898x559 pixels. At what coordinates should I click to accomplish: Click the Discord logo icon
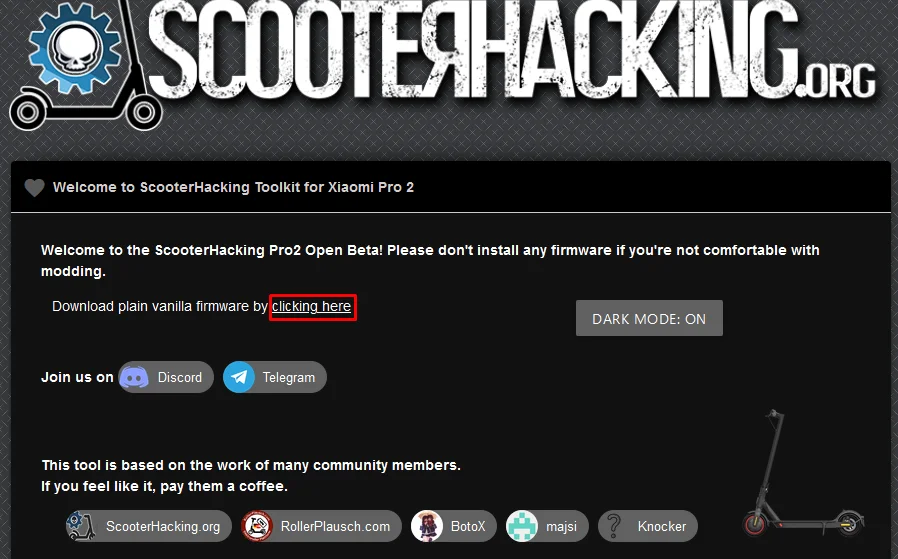pyautogui.click(x=134, y=377)
